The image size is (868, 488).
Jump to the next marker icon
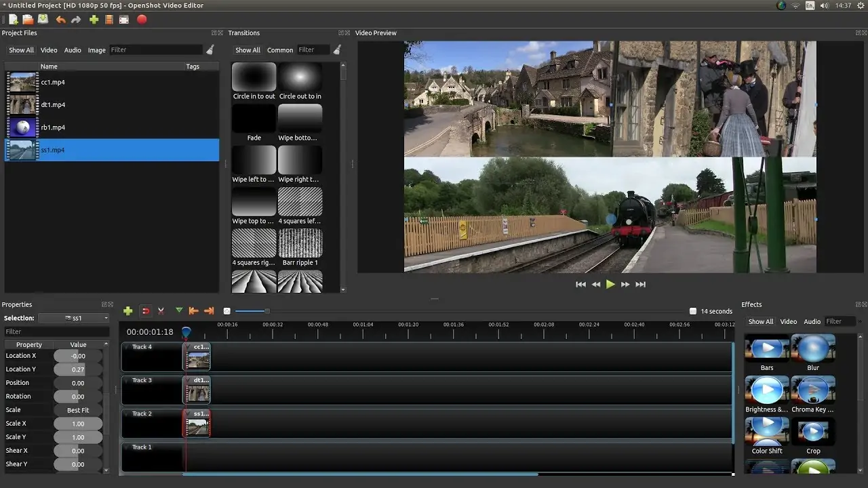[209, 311]
